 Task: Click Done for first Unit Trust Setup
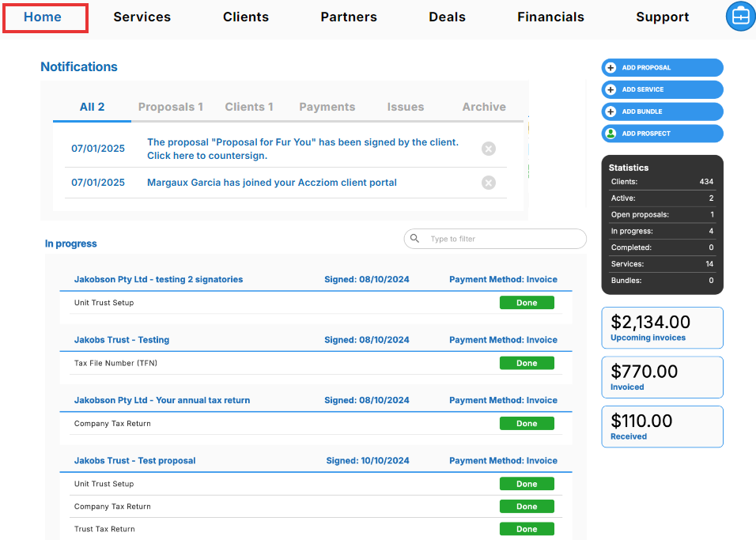[x=527, y=303]
